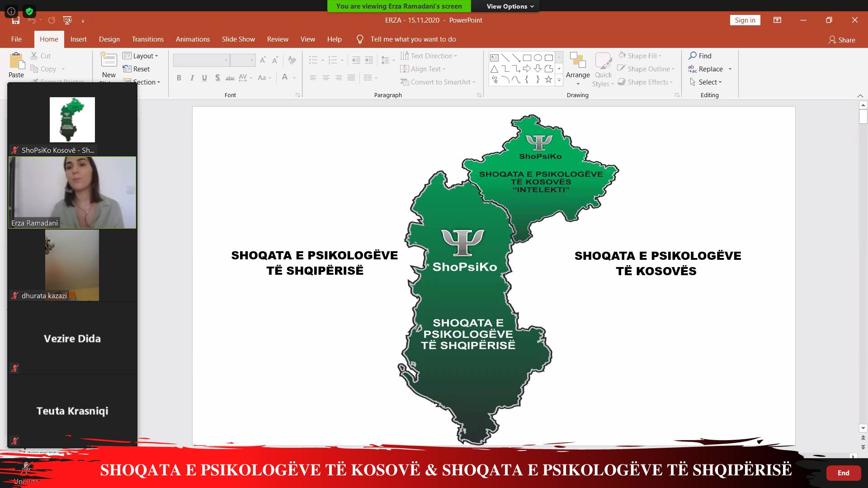Click the Paste clipboard icon
Image resolution: width=868 pixels, height=488 pixels.
point(17,61)
